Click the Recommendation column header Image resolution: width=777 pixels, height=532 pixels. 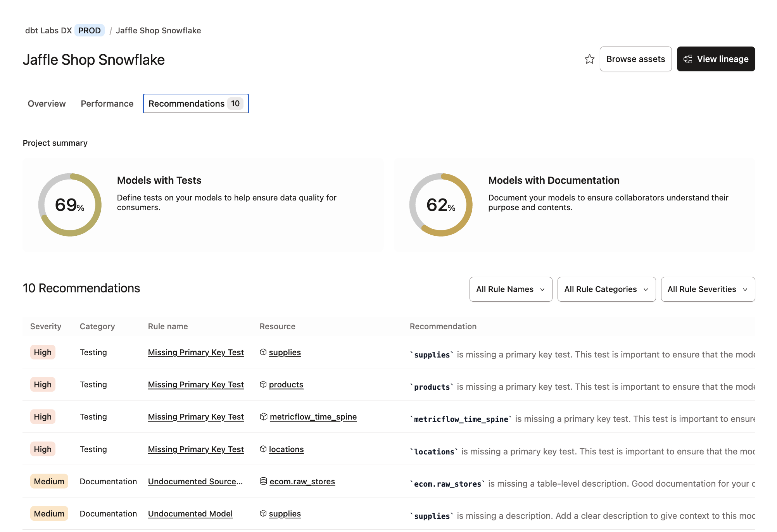(x=443, y=326)
